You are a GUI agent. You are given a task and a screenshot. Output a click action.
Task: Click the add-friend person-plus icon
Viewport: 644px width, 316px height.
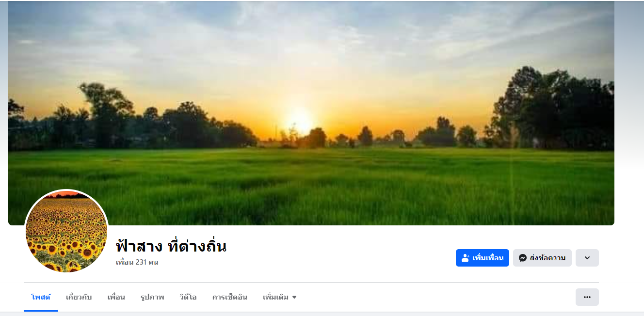pos(466,258)
